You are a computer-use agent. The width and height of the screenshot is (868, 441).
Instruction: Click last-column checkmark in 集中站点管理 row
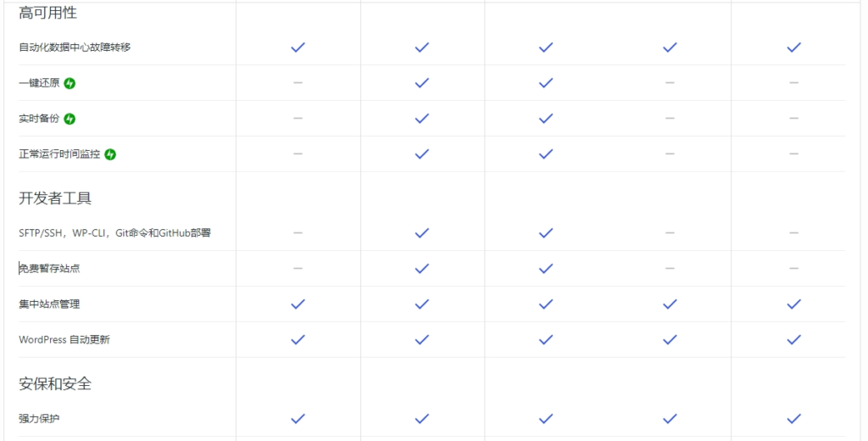(793, 304)
